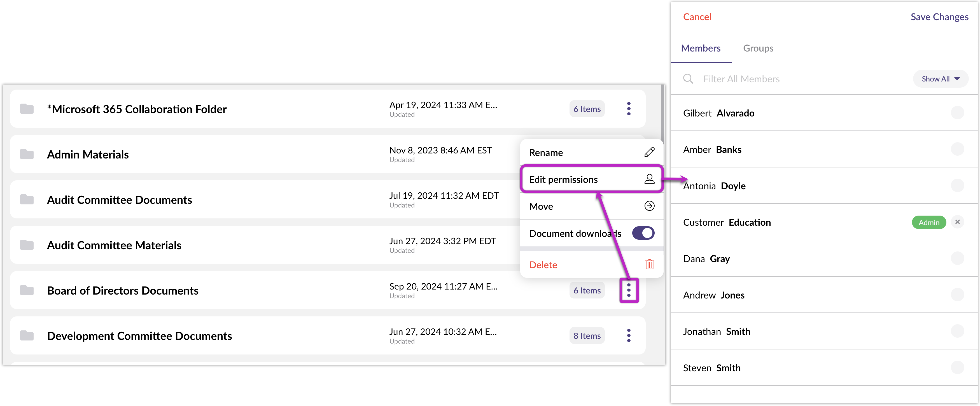
Task: Select the circle beside Dana Gray
Action: pos(957,259)
